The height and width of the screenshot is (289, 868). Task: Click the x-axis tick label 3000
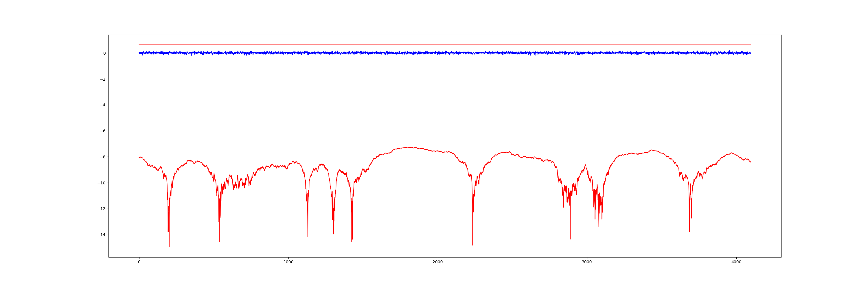pyautogui.click(x=587, y=262)
